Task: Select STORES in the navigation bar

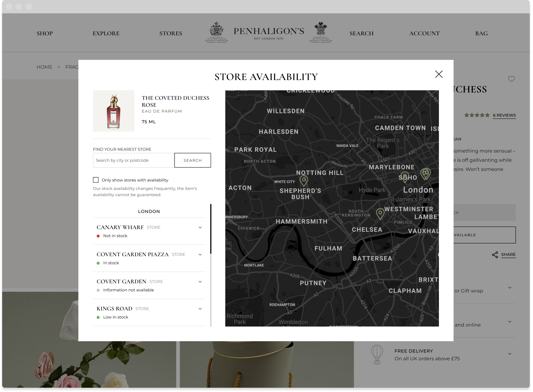Action: point(171,33)
